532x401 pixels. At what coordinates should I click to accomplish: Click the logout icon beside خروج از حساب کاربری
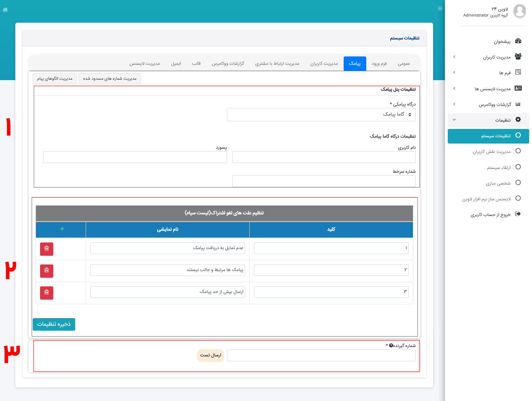click(x=518, y=214)
